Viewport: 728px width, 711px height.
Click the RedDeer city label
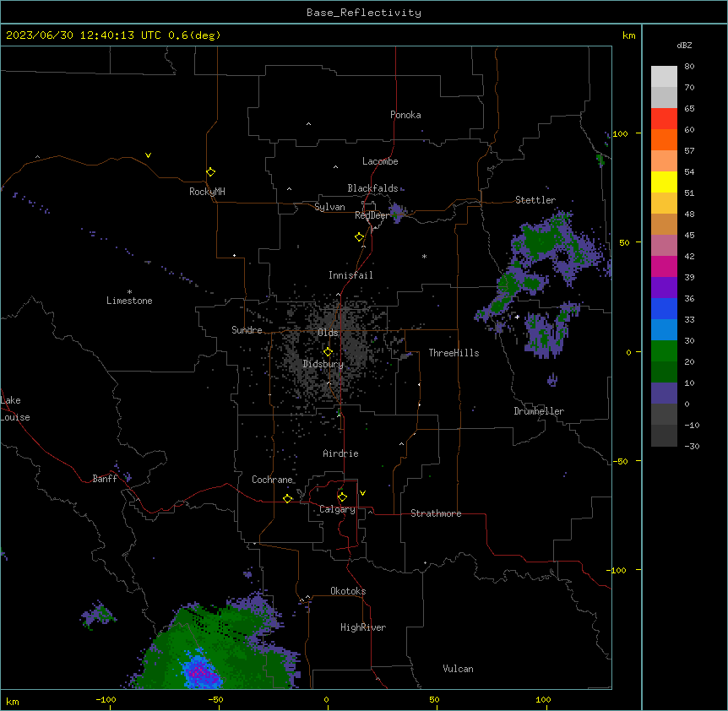[x=372, y=215]
